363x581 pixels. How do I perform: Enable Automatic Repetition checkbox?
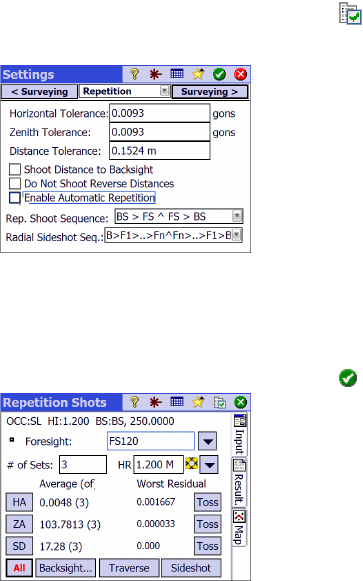pyautogui.click(x=15, y=197)
